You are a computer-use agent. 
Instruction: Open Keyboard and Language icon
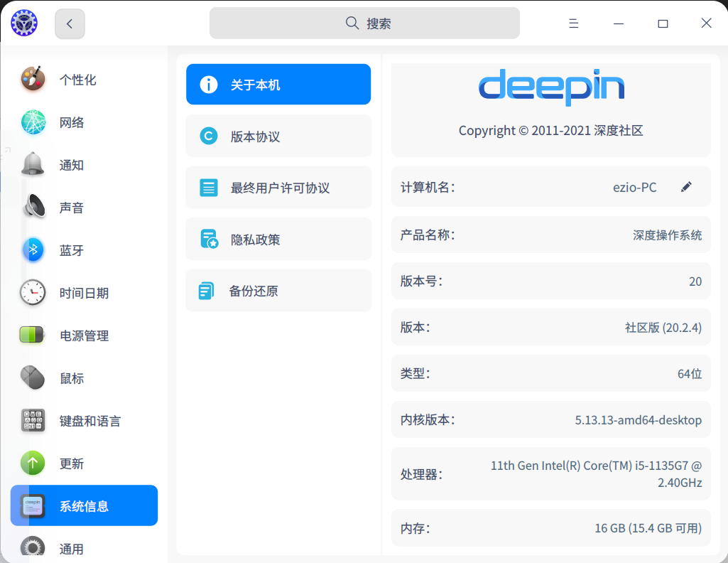[33, 421]
